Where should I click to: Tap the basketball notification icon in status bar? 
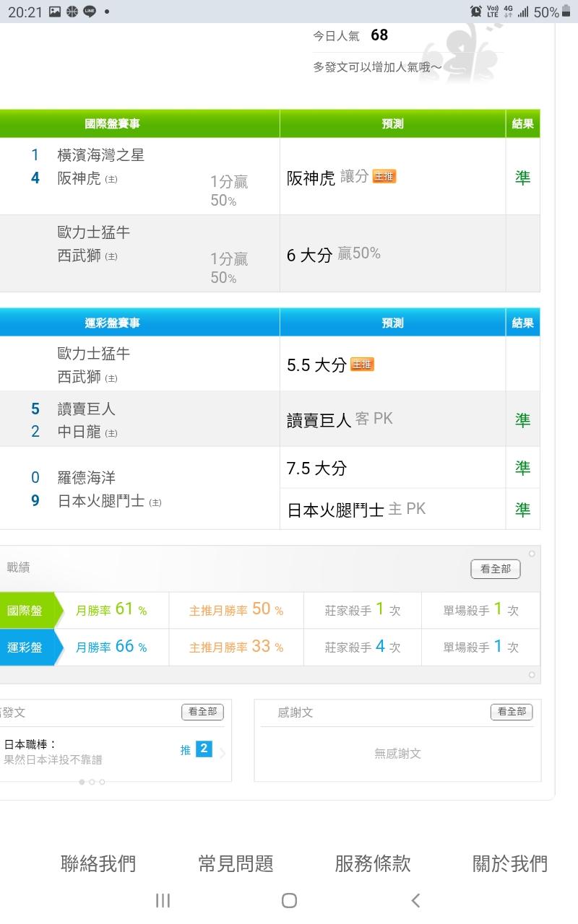(x=72, y=12)
